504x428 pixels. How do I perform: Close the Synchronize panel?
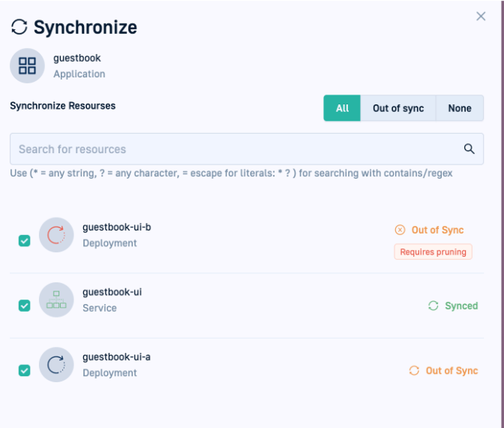coord(481,17)
